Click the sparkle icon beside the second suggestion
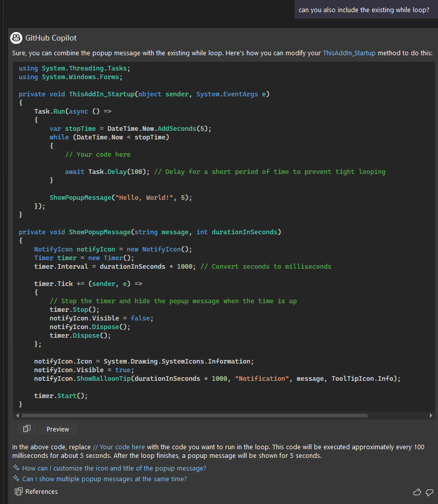Screen dimensions: 438x504 click(15, 479)
